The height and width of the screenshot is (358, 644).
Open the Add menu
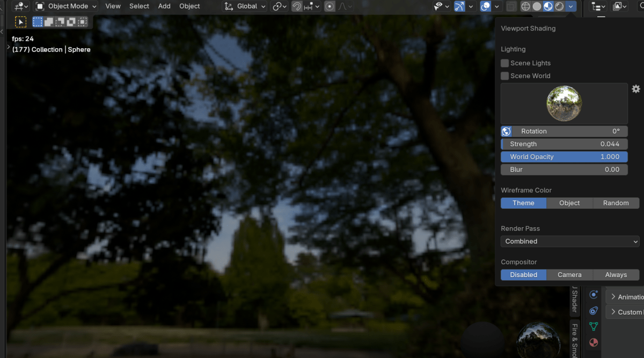164,6
